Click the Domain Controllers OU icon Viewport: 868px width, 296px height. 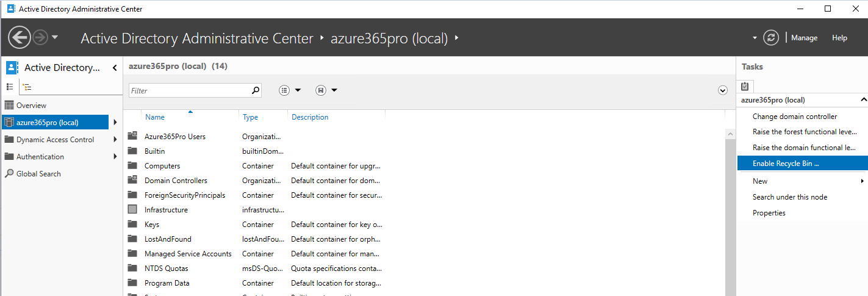click(132, 180)
